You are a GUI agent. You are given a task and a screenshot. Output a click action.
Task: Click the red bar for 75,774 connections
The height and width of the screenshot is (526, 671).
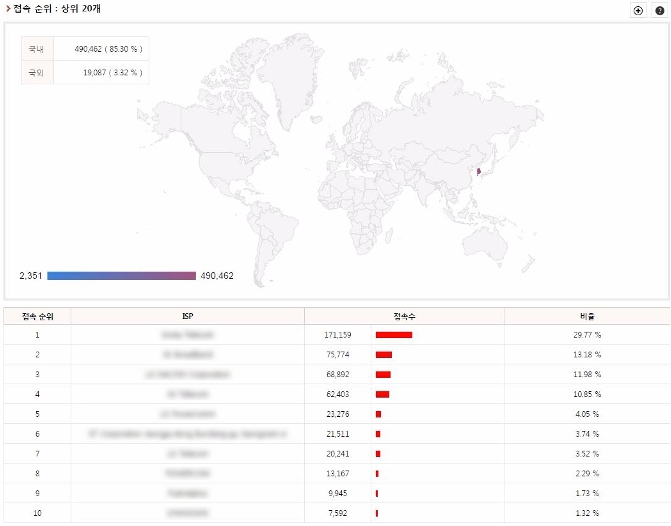coord(383,354)
